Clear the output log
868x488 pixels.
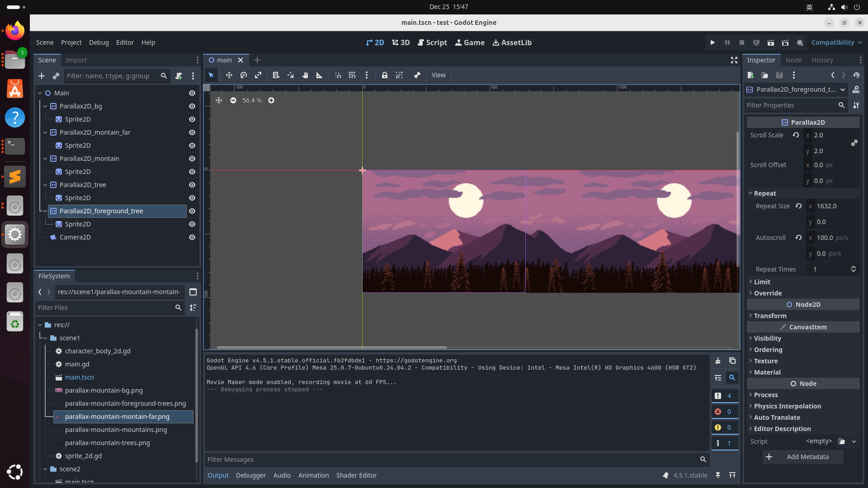pyautogui.click(x=718, y=361)
